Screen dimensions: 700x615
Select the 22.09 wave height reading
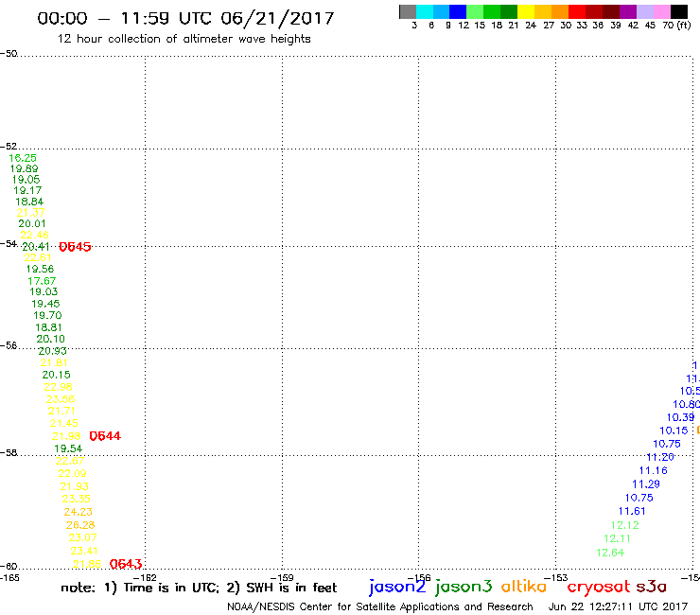72,473
